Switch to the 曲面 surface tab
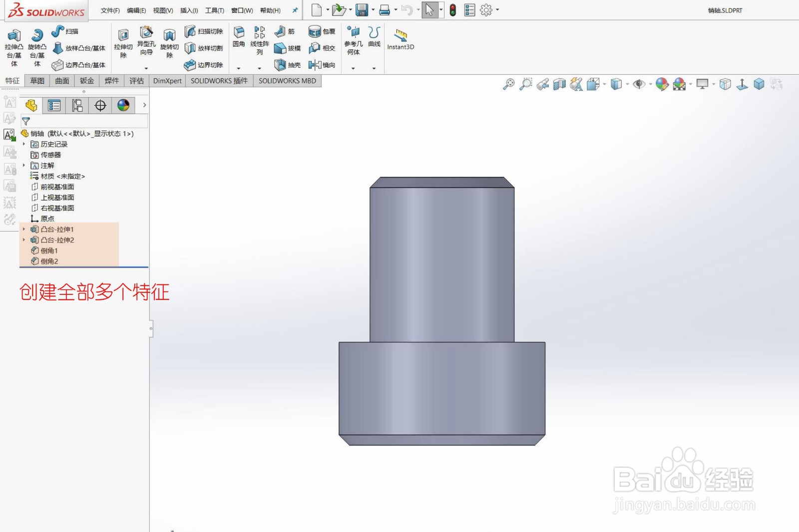Viewport: 799px width, 532px height. point(62,81)
